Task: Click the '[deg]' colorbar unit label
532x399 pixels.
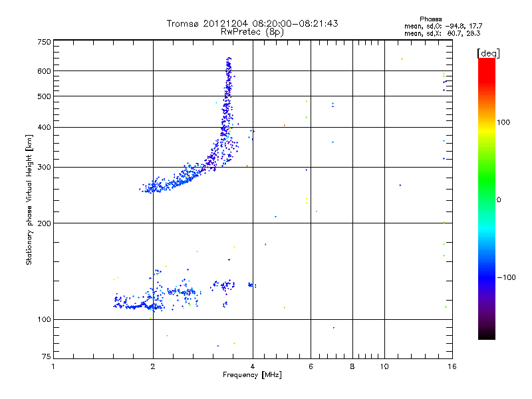Action: point(488,53)
